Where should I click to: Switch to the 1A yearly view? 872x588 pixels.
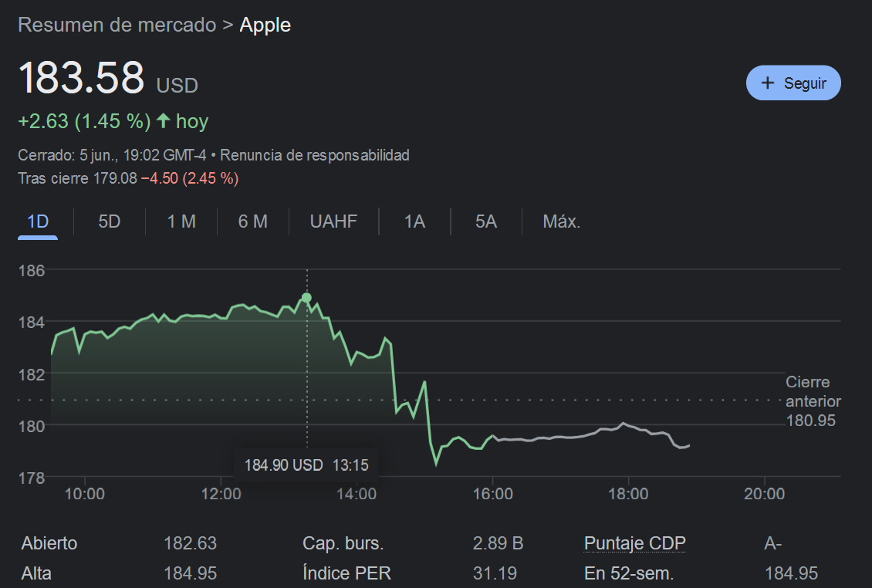point(414,222)
